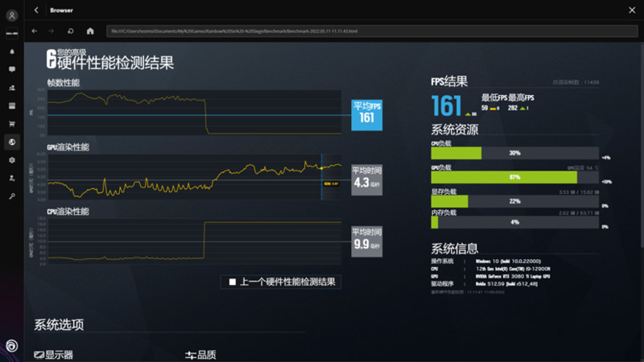Open friends list icon in sidebar
This screenshot has height=362, width=644.
[12, 88]
